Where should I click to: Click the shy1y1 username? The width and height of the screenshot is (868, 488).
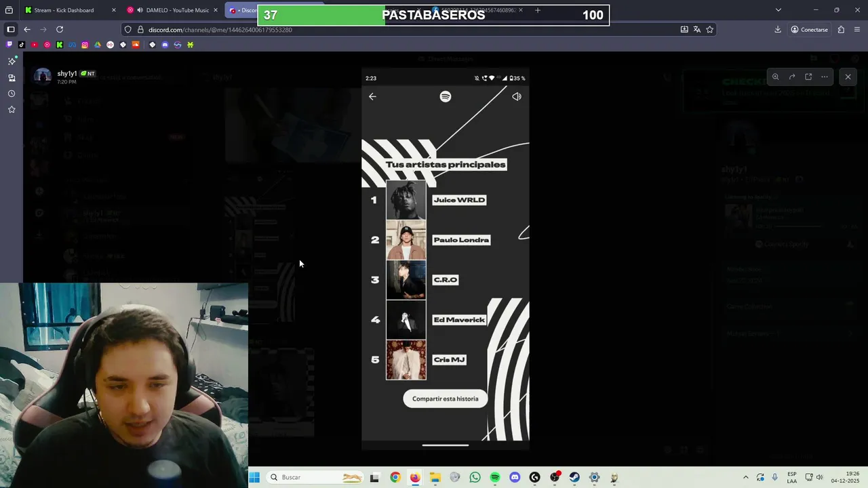(x=67, y=73)
